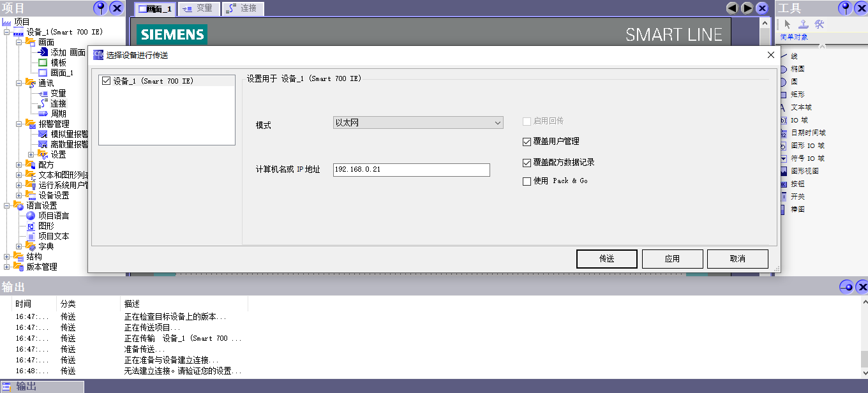868x393 pixels.
Task: Select the pointer arrow tool in 工具 toolbar
Action: pyautogui.click(x=787, y=24)
